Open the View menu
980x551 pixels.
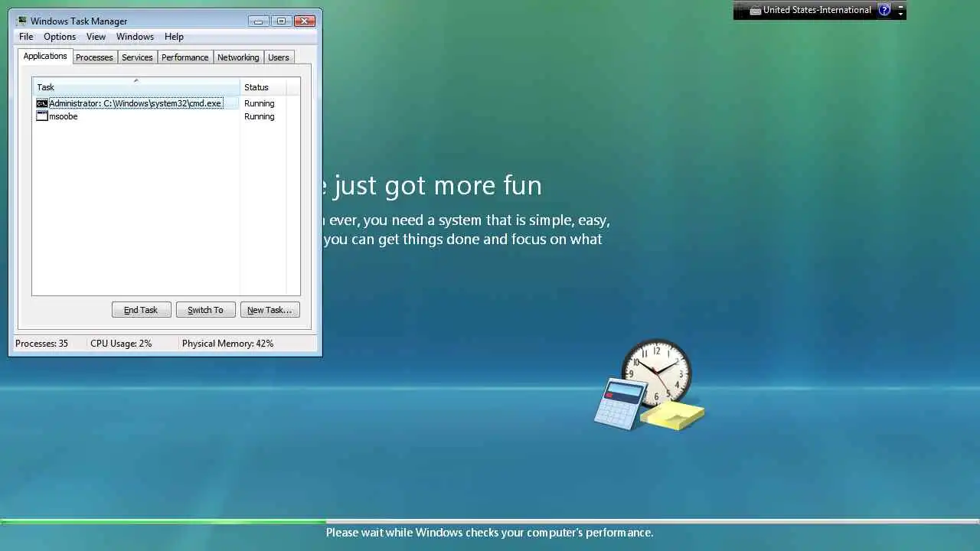click(96, 37)
